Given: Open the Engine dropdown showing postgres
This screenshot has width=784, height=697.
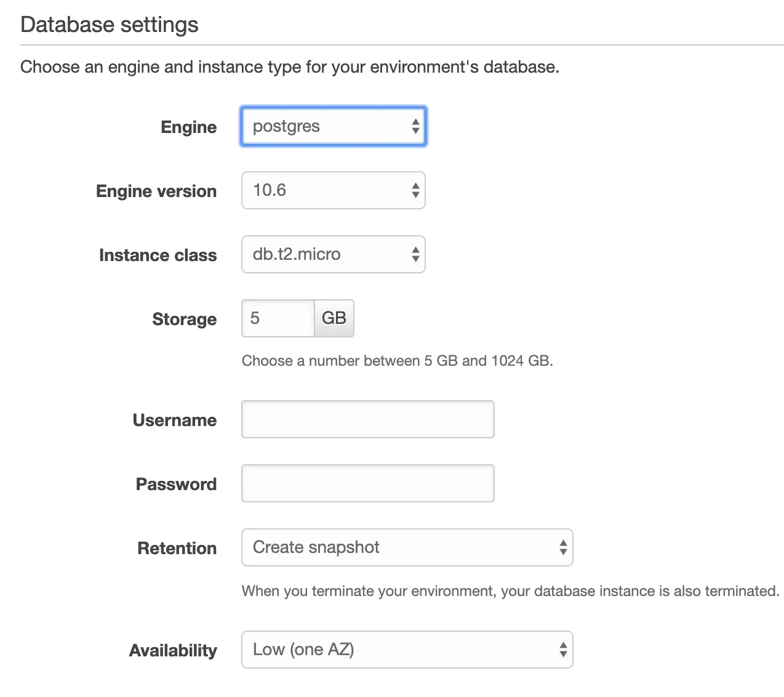Looking at the screenshot, I should point(333,127).
